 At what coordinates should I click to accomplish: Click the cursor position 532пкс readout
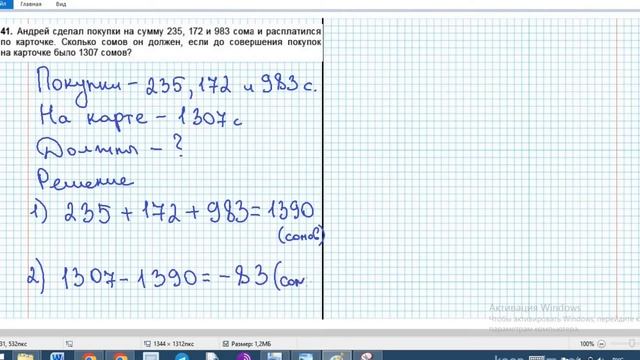(x=13, y=344)
